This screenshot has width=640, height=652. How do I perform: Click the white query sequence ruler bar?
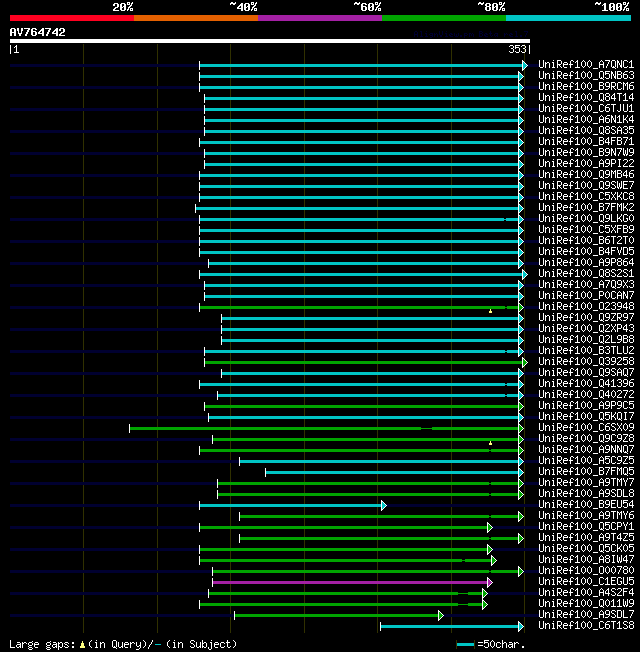[270, 41]
